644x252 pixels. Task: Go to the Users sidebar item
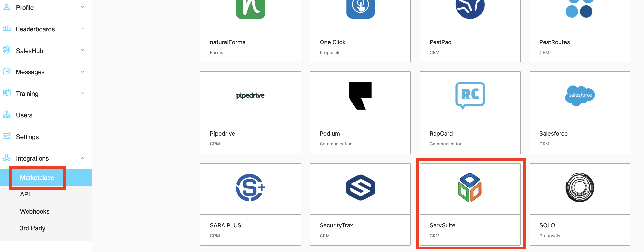24,115
